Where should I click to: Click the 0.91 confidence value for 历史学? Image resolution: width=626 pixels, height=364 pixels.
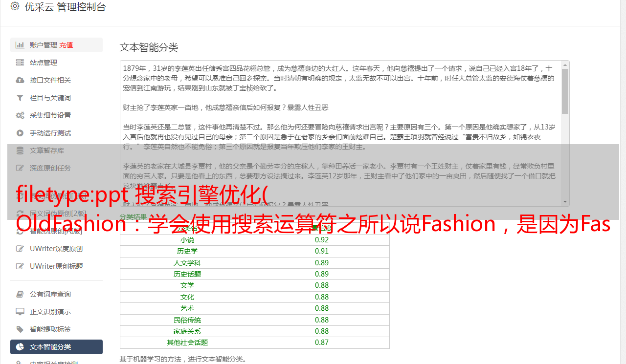point(322,251)
